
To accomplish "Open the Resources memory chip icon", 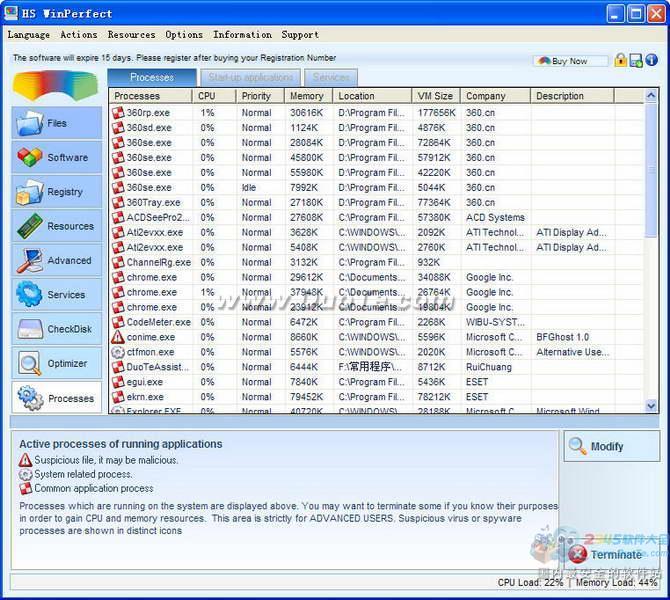I will point(29,226).
